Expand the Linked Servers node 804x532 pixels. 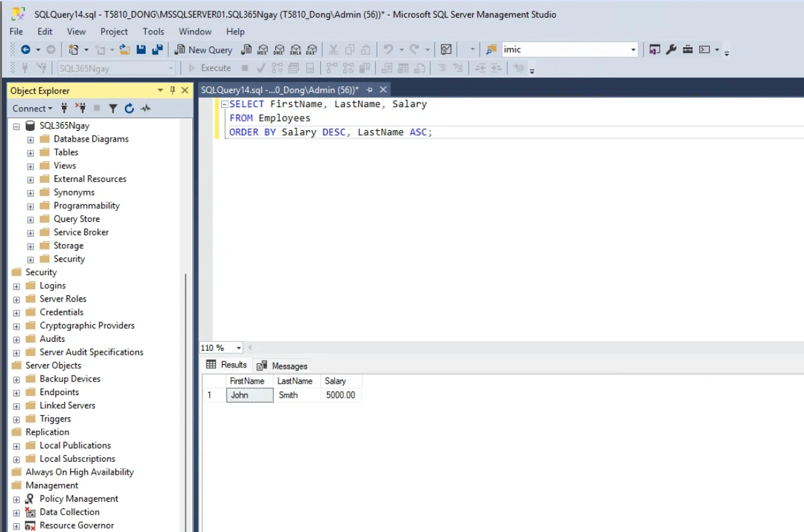(16, 406)
